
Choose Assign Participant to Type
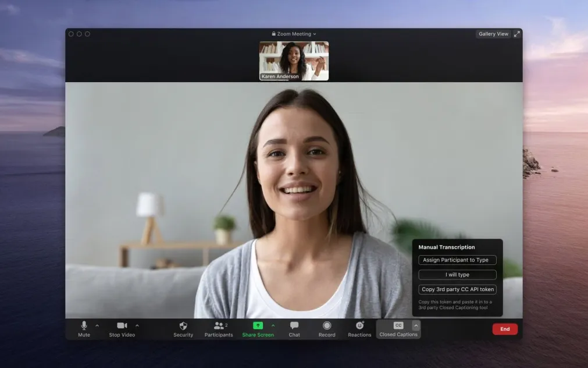[457, 260]
